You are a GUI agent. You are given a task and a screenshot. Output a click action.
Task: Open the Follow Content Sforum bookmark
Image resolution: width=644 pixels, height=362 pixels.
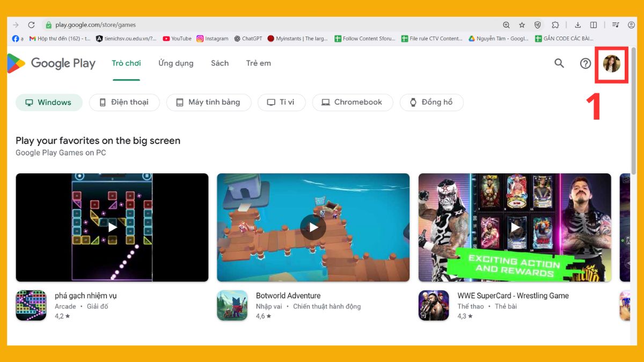pos(365,39)
